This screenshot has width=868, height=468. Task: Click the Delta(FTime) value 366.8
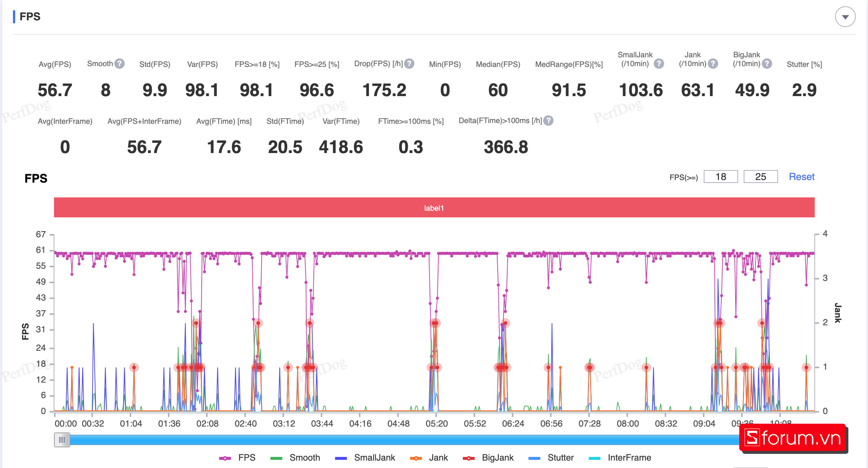point(506,147)
